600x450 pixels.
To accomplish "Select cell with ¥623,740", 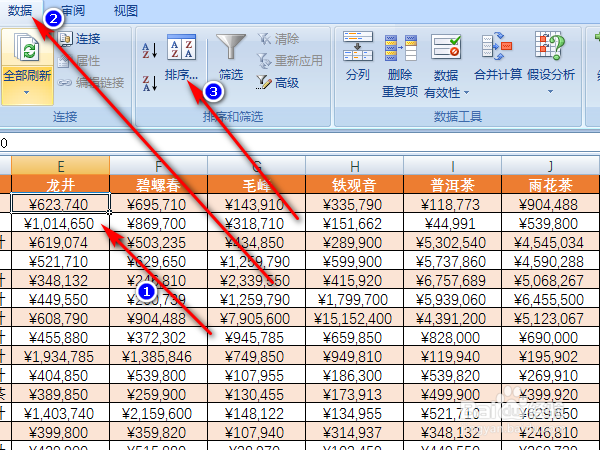I will tap(60, 204).
